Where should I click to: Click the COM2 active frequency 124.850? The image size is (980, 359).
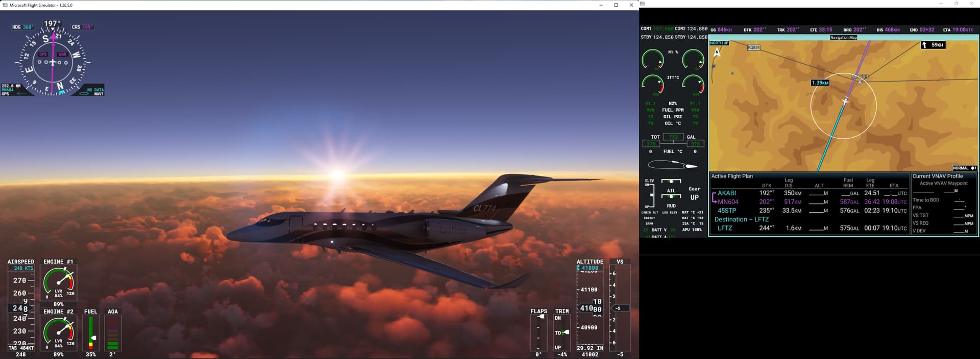coord(697,29)
